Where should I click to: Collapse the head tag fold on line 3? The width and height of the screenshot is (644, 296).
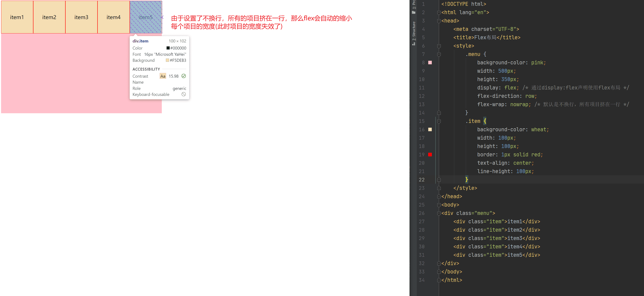click(439, 21)
